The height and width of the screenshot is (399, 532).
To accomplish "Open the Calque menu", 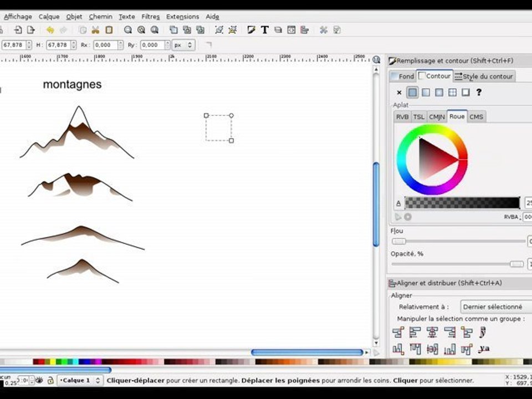I will 49,17.
